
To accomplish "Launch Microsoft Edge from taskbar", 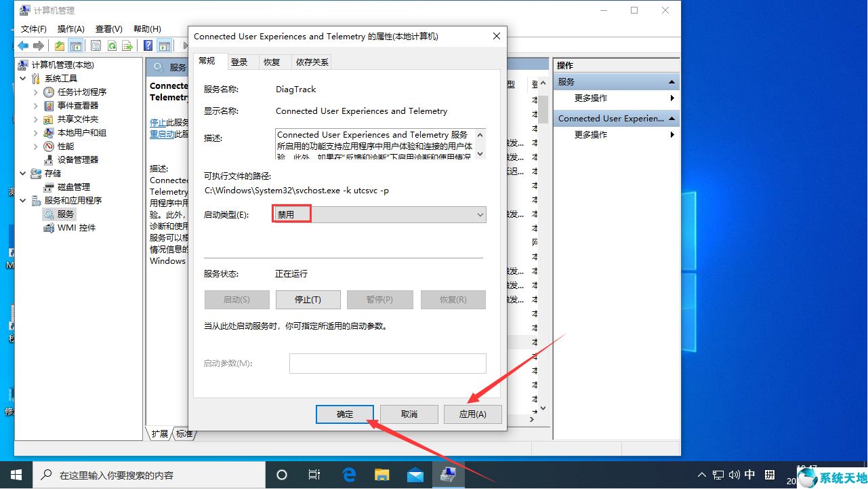I will pyautogui.click(x=349, y=475).
